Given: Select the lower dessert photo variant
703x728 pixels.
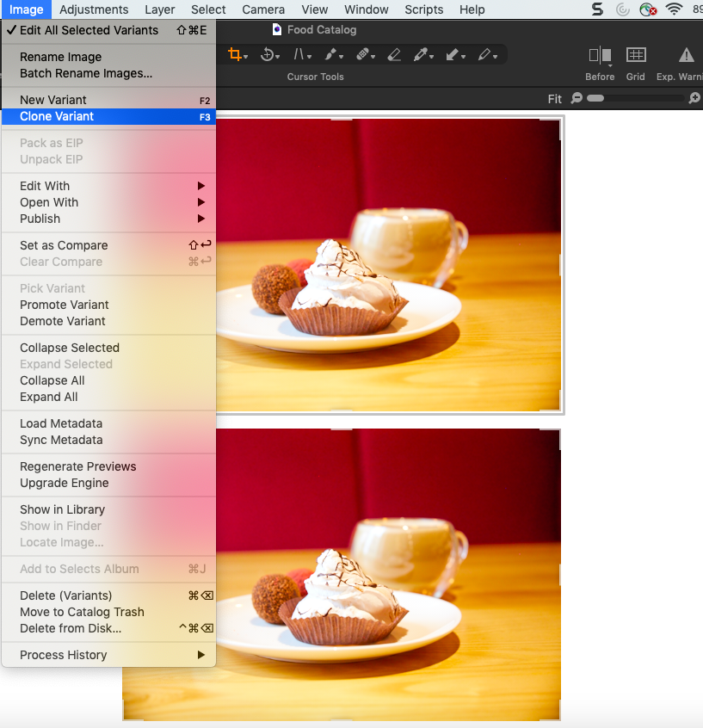Looking at the screenshot, I should [388, 575].
